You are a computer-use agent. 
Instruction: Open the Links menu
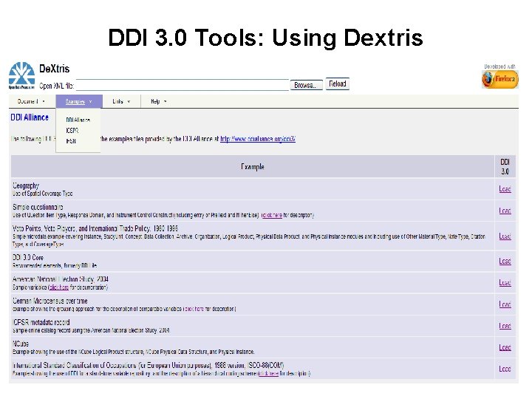pyautogui.click(x=121, y=101)
